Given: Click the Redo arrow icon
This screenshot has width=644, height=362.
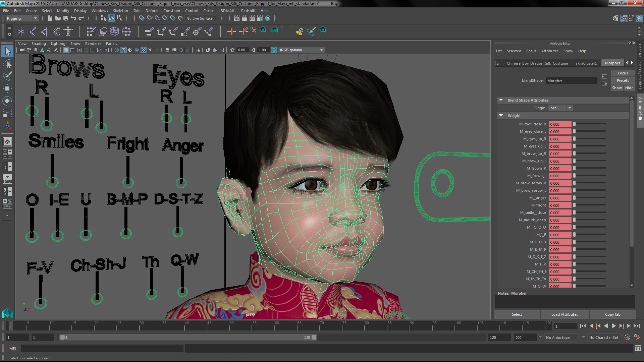Looking at the screenshot, I should click(81, 18).
